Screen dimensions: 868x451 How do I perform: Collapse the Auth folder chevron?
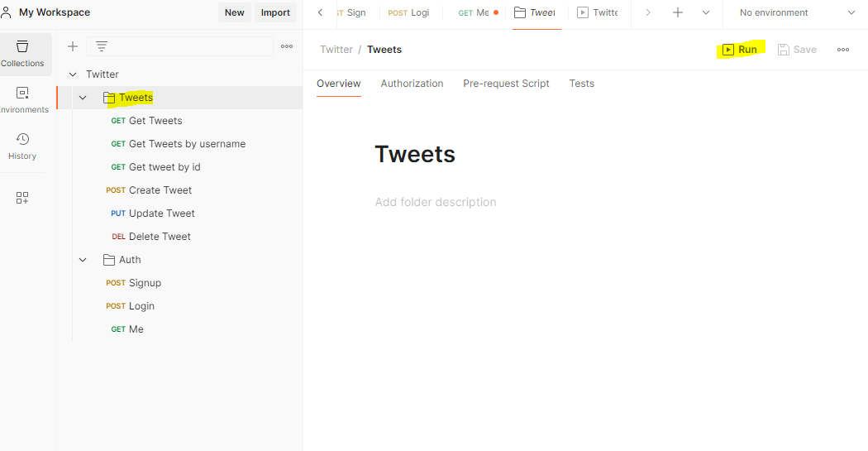click(83, 260)
